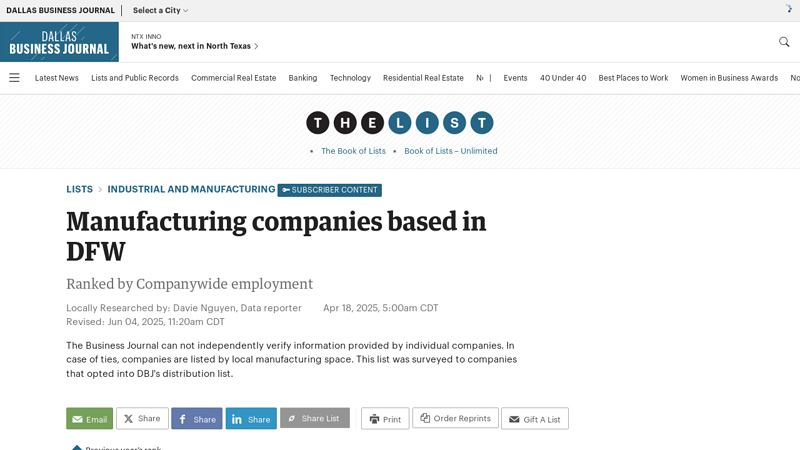Share the list on Facebook

coord(196,419)
